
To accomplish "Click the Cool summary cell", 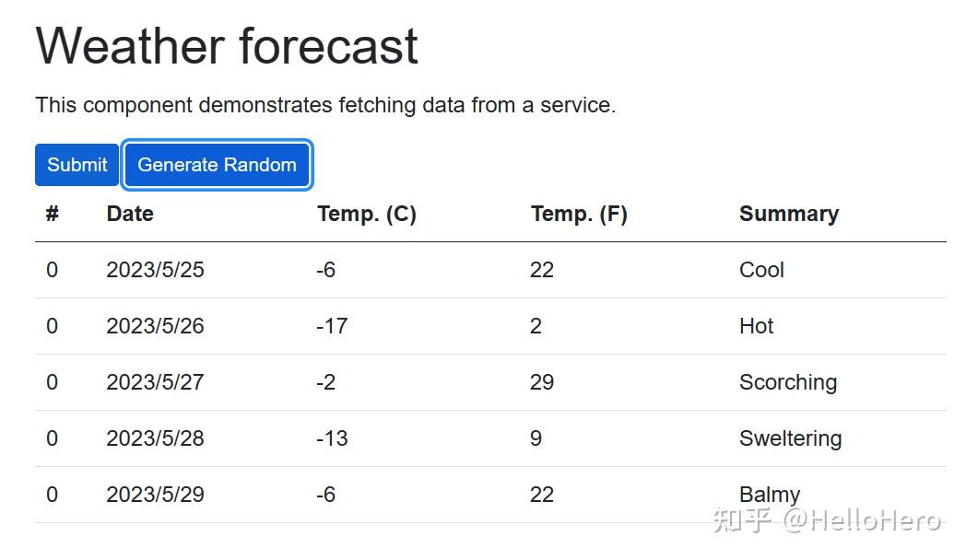I will [x=761, y=270].
